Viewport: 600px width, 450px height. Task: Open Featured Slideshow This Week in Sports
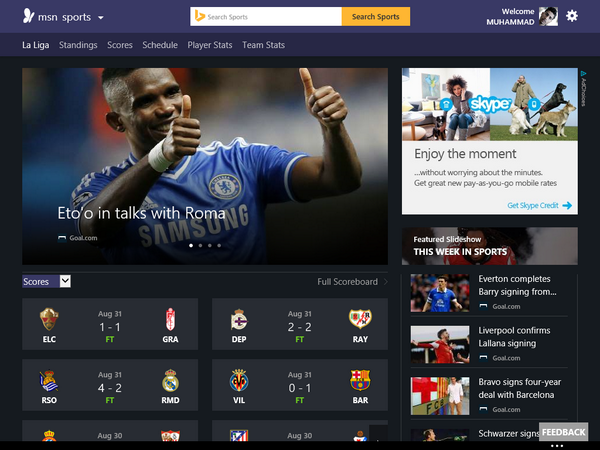[489, 246]
